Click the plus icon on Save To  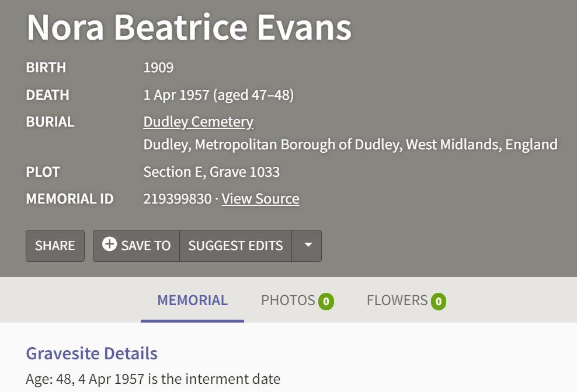point(109,244)
